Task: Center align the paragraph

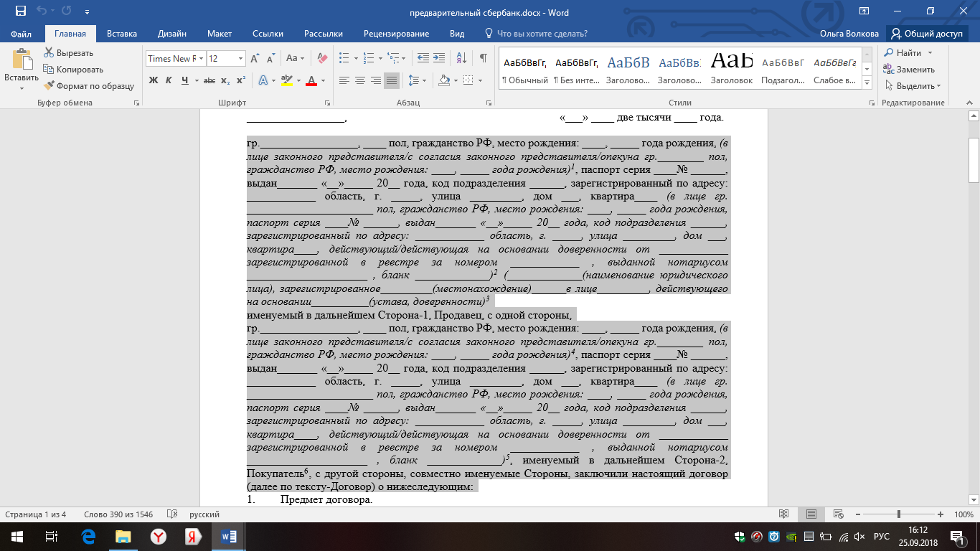Action: pos(359,80)
